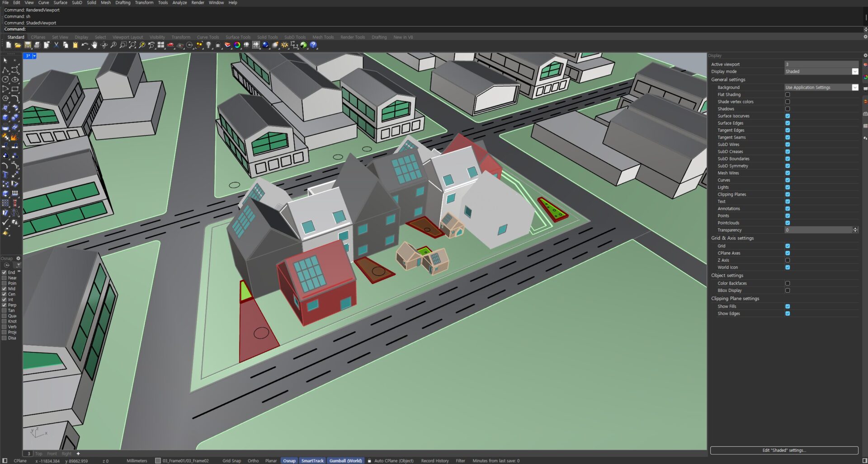The image size is (868, 464).
Task: Select the Pan view hand tool
Action: (x=94, y=45)
